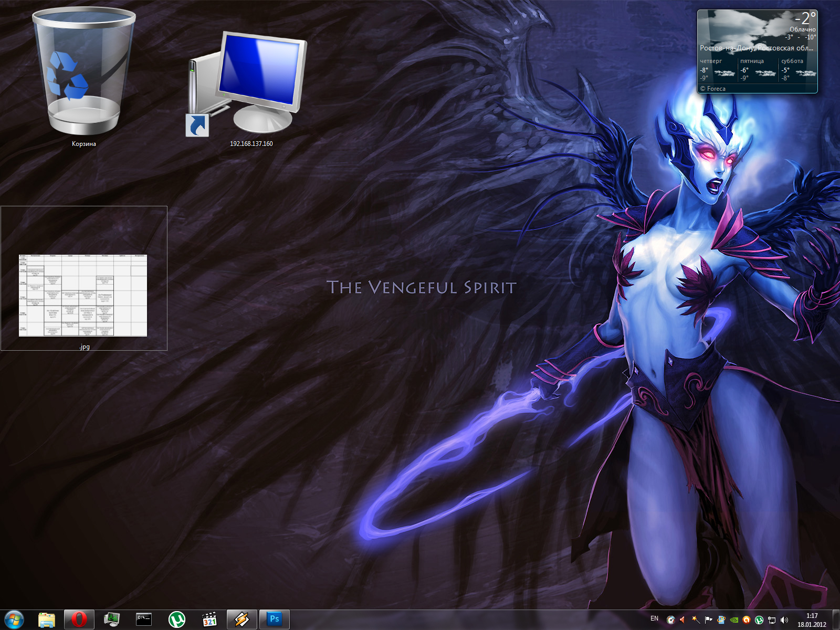The width and height of the screenshot is (840, 630).
Task: Launch Media Player Classic 321 icon
Action: [209, 619]
